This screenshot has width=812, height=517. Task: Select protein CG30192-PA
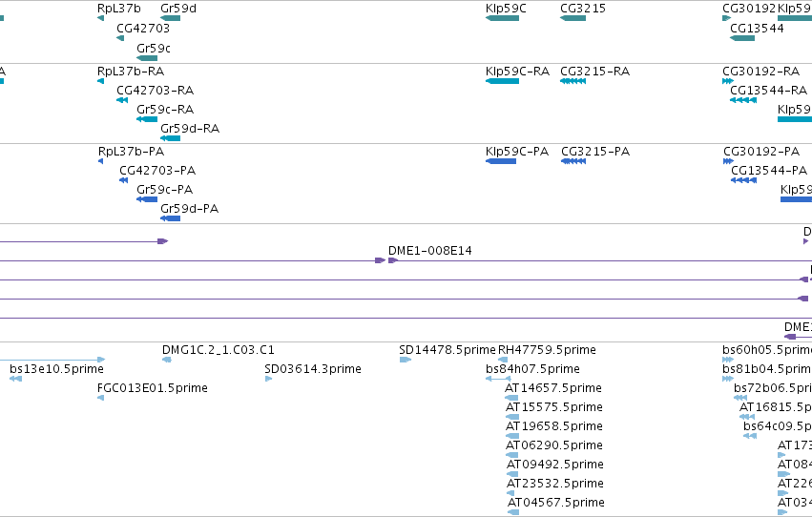729,161
